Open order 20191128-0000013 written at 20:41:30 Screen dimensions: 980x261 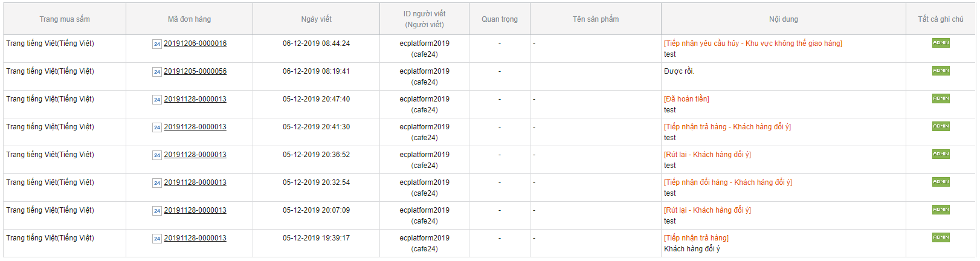pos(195,127)
